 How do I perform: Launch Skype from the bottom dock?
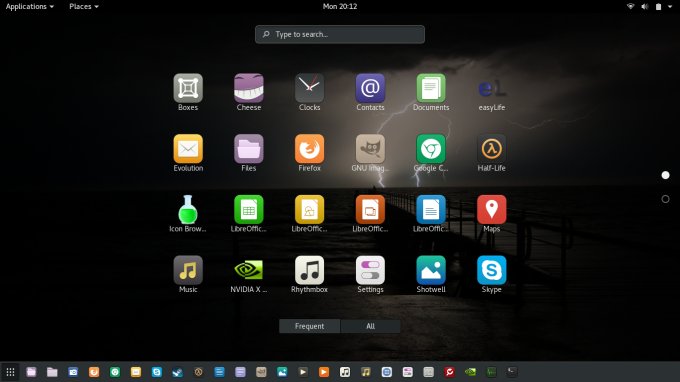[x=157, y=372]
